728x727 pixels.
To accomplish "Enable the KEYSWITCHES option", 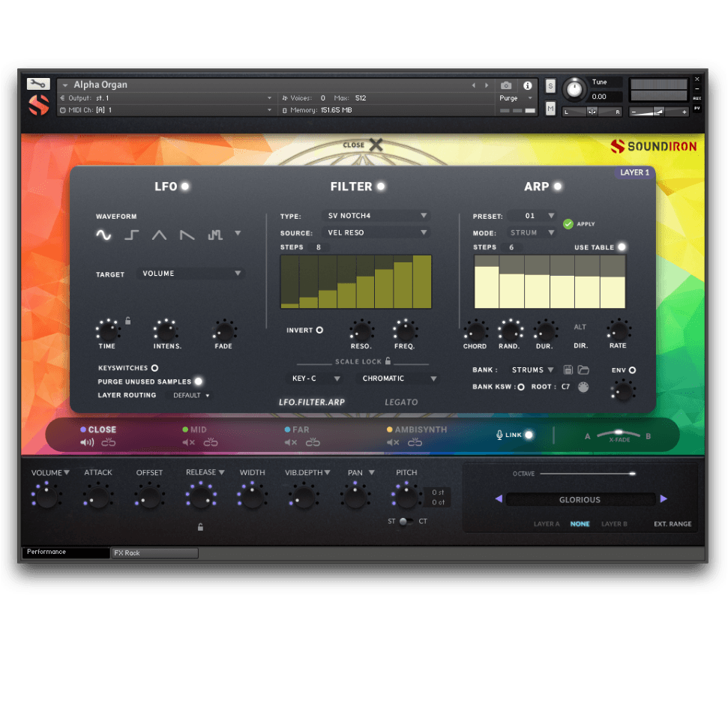I will (154, 368).
